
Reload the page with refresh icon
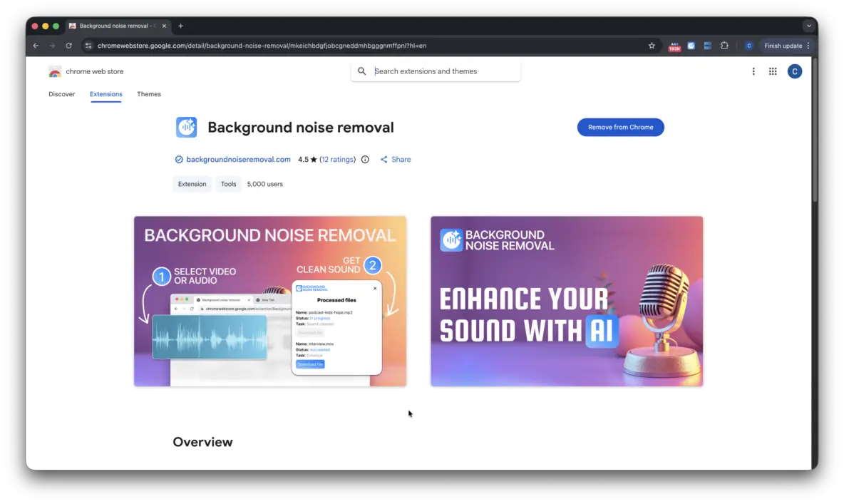(x=69, y=46)
